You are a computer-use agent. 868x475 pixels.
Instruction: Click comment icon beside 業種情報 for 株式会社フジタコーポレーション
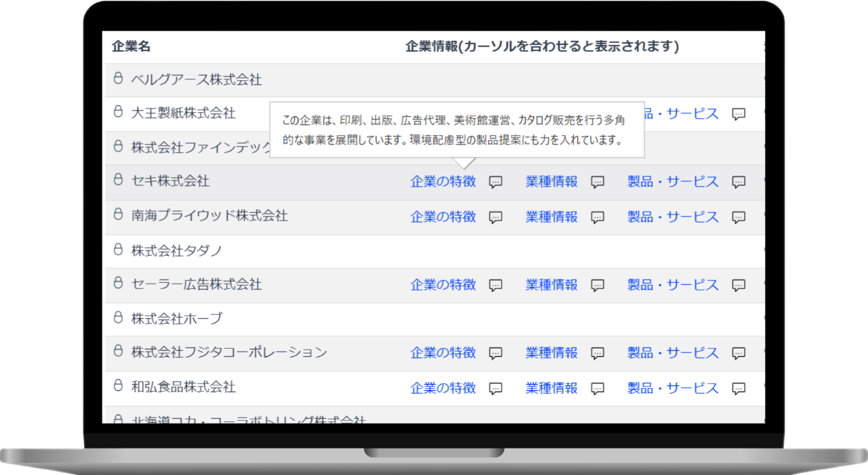[x=597, y=353]
